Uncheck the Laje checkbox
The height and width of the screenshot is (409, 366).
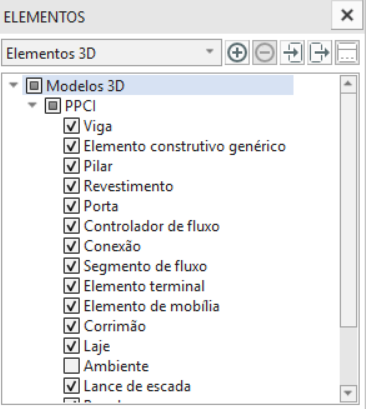pyautogui.click(x=71, y=346)
